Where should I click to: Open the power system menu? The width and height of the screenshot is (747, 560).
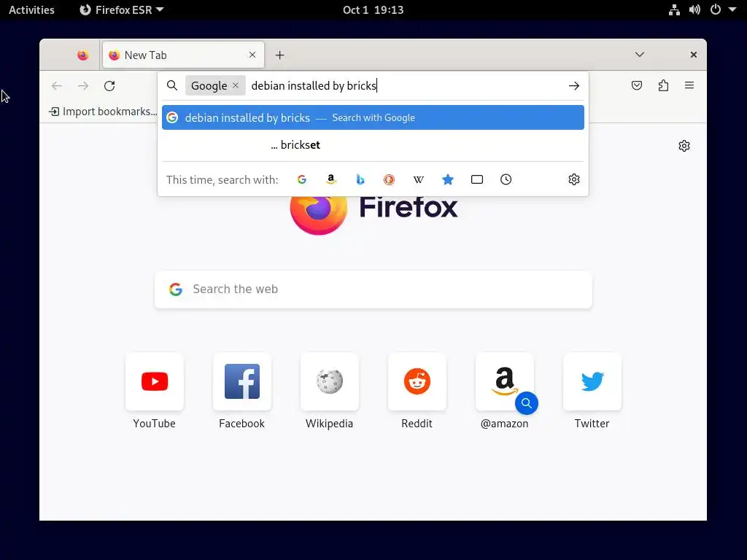tap(716, 9)
